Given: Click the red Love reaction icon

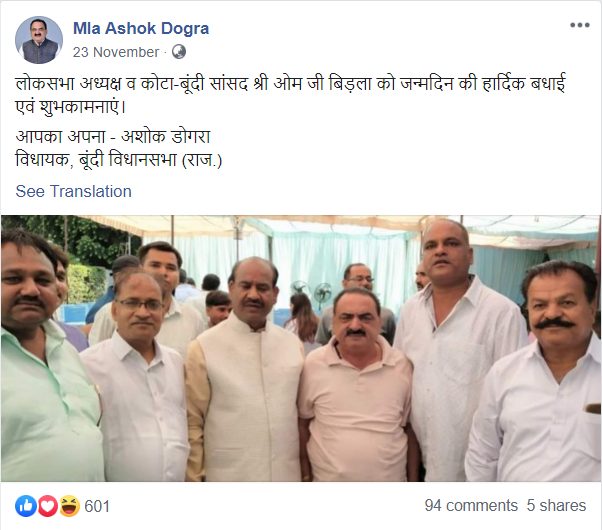Looking at the screenshot, I should coord(48,506).
